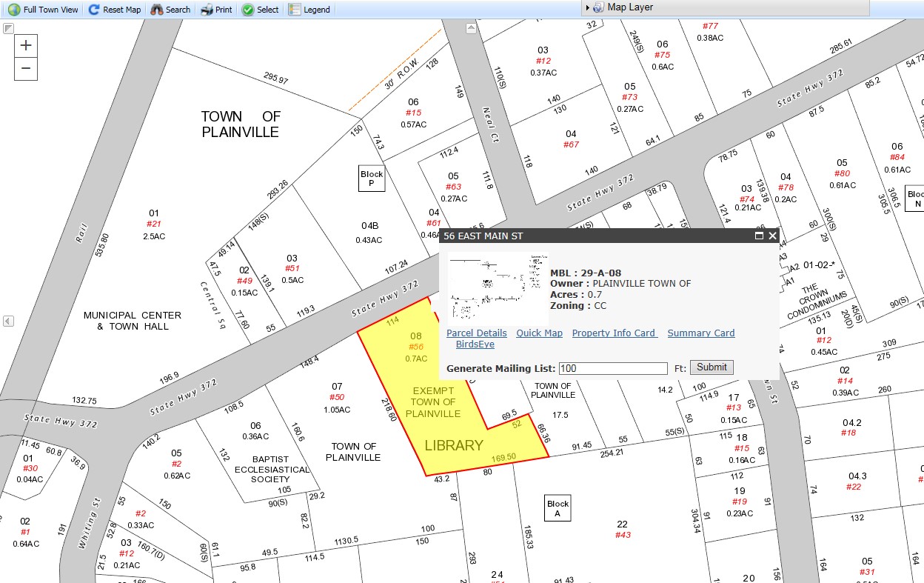Click the Full Town View globe icon
Screen dimensions: 924x583
coord(15,10)
